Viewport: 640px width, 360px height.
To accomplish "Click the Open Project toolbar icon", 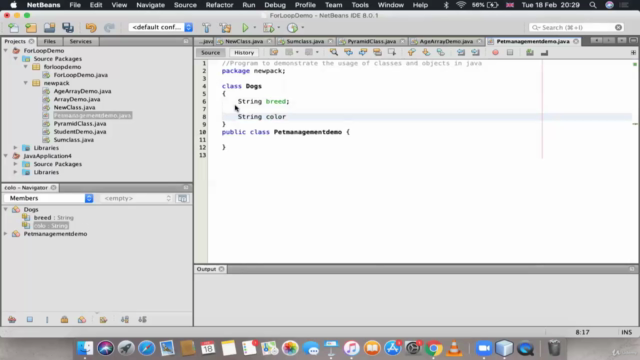I will coord(49,28).
